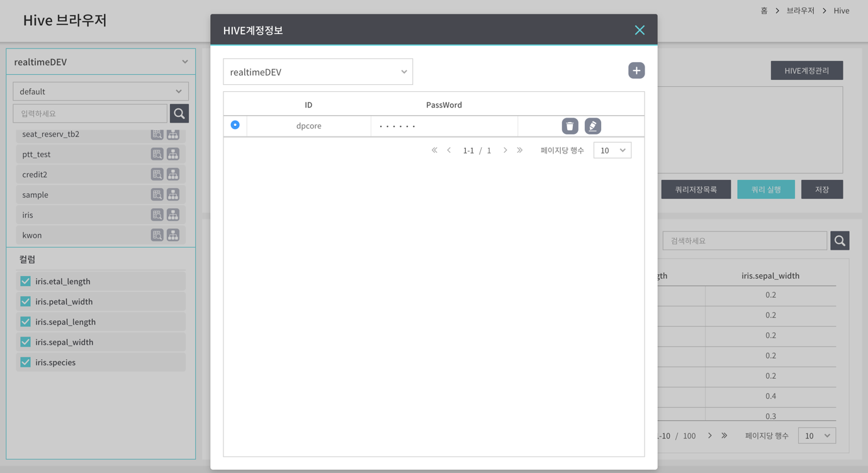Screen dimensions: 868x473
Task: Expand the realtimeDEV sidebar dropdown
Action: 101,62
